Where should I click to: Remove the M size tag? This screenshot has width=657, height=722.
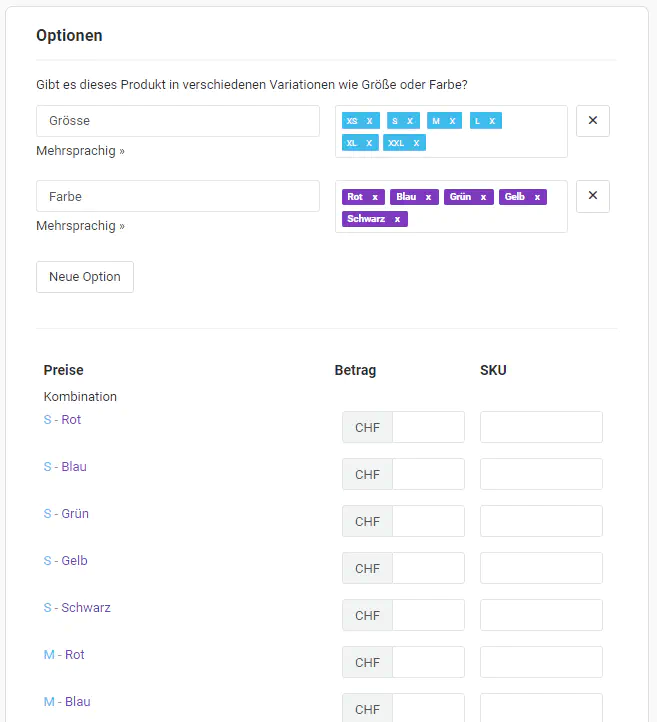pyautogui.click(x=452, y=121)
